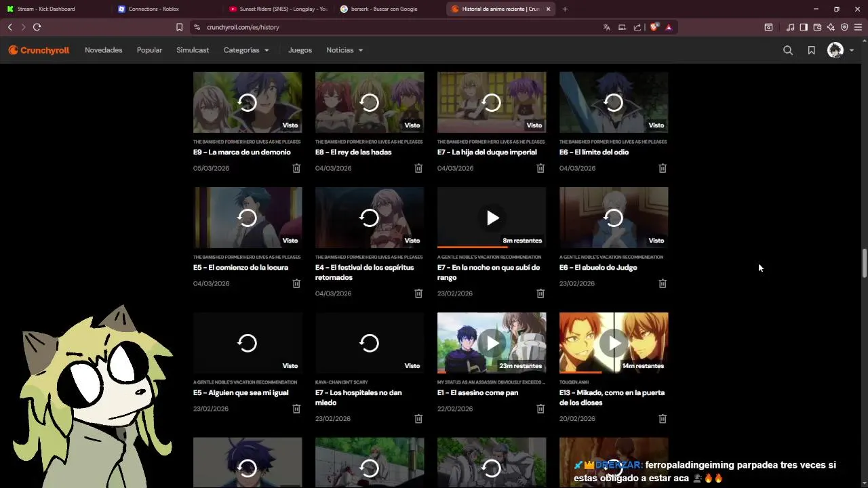Close the Crunchyroll history tab
Image resolution: width=868 pixels, height=488 pixels.
[548, 9]
